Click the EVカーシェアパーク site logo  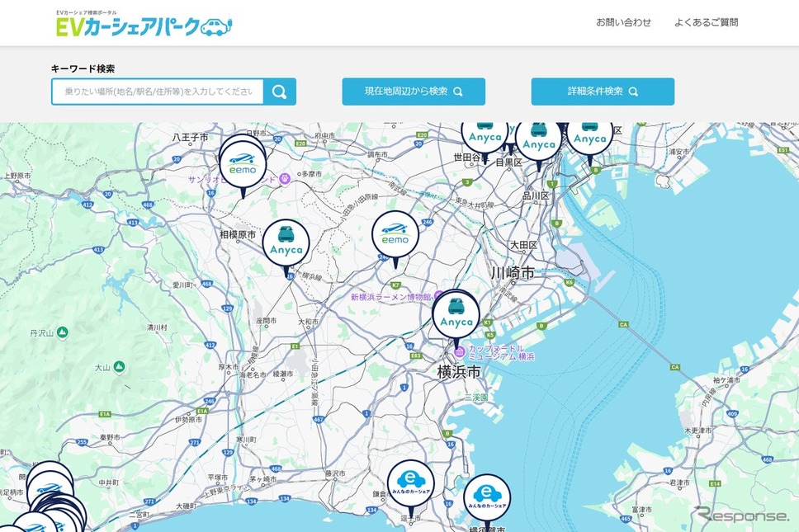(x=144, y=24)
